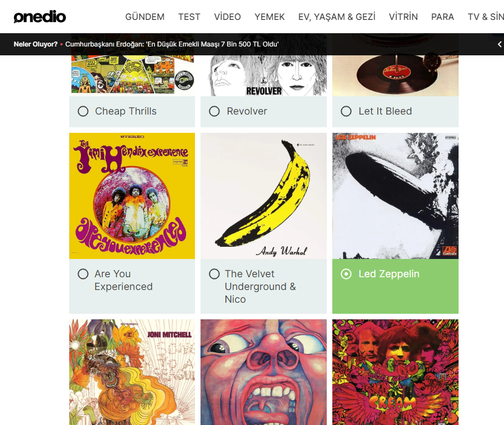Screen dimensions: 504x425
Task: Open EV, YAŞAM & GEZİ section
Action: coord(337,17)
